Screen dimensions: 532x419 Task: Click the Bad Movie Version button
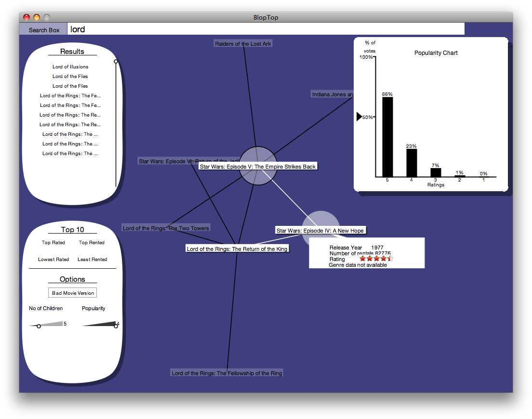click(73, 293)
